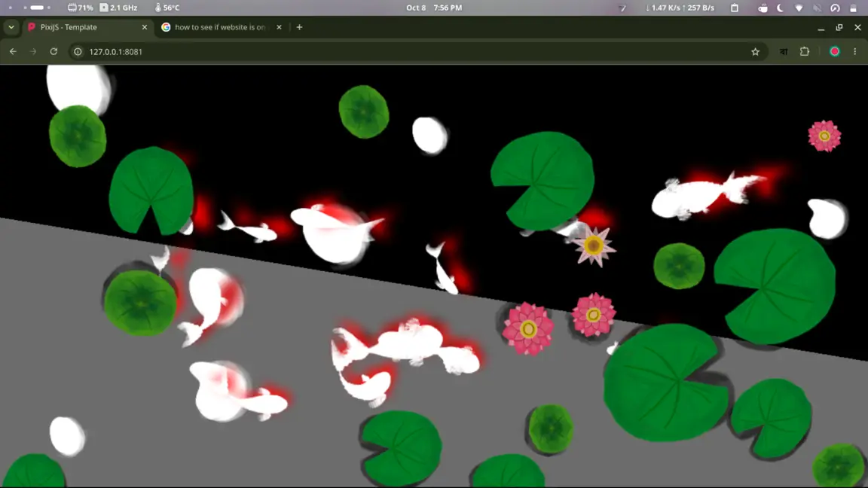Viewport: 868px width, 488px height.
Task: Open the Wi-Fi status icon
Action: [799, 8]
